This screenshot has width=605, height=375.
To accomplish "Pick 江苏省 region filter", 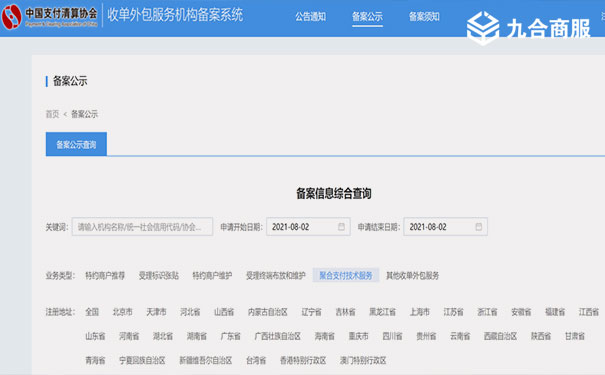I will pos(453,312).
